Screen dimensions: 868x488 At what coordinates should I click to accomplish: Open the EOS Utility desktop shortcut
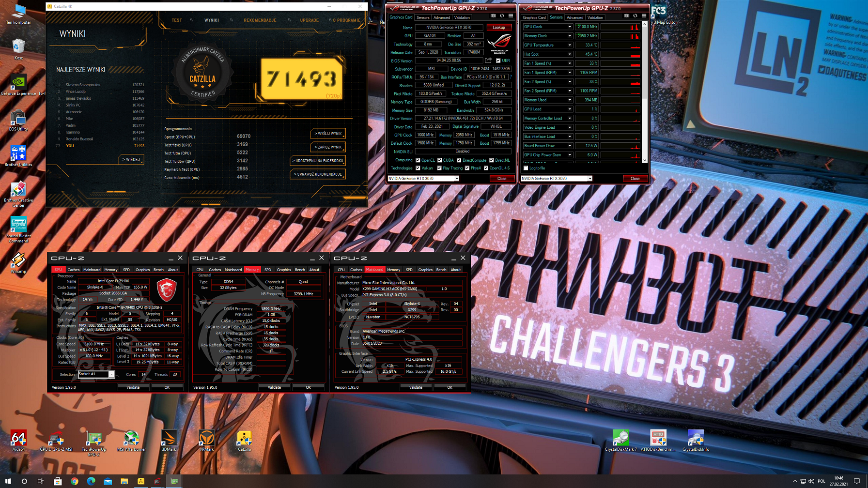click(x=18, y=121)
